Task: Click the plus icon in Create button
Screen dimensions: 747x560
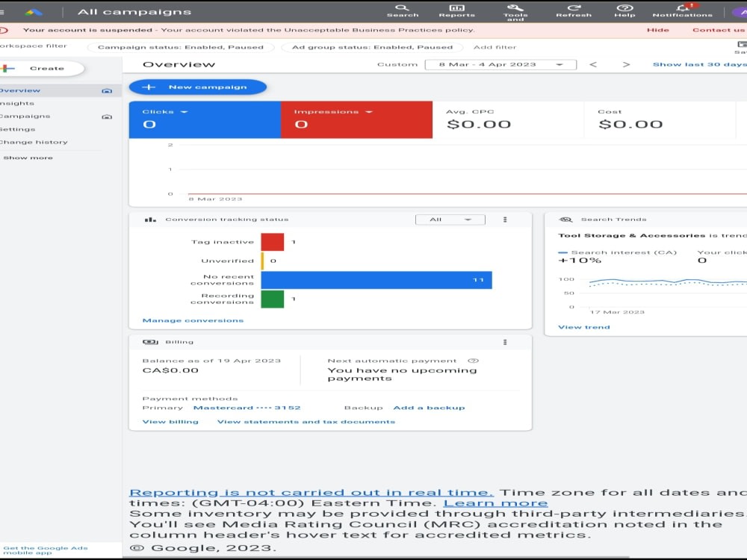Action: [8, 68]
